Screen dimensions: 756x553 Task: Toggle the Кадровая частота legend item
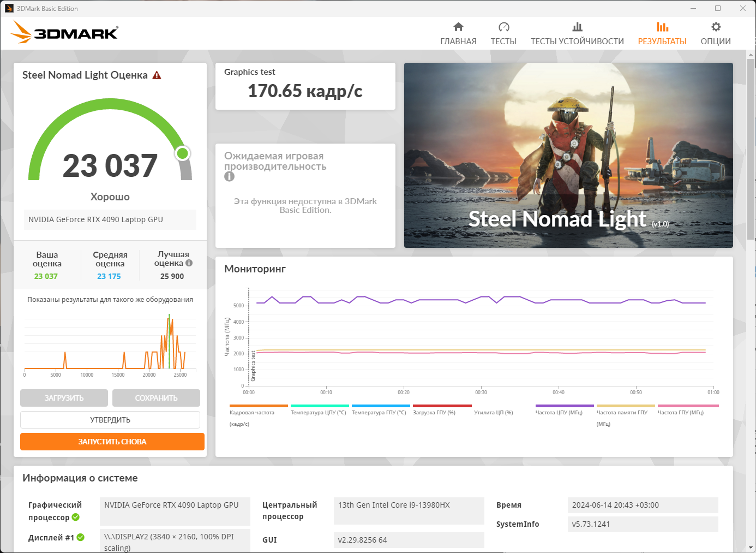(259, 415)
